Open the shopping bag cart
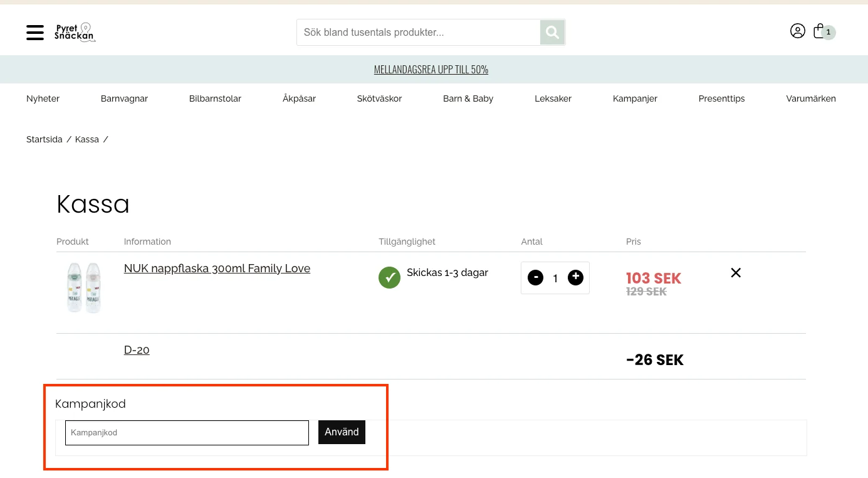This screenshot has width=868, height=478. pos(820,31)
